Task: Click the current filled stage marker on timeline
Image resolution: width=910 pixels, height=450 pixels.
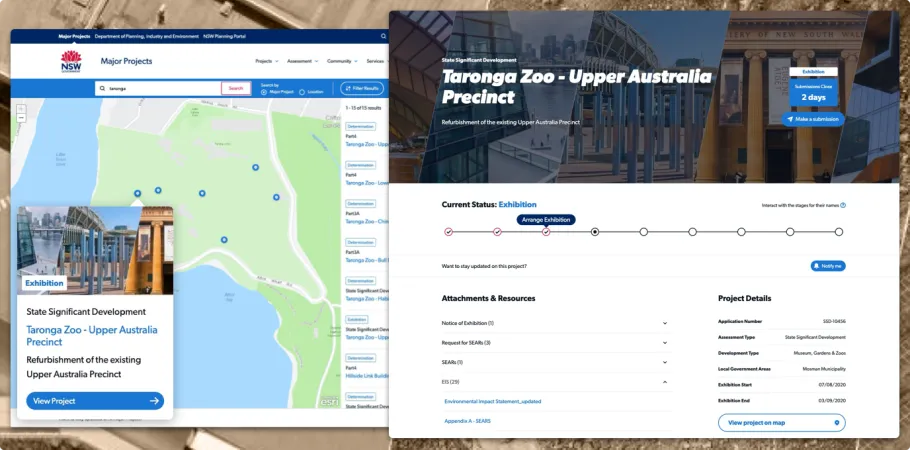Action: [x=595, y=232]
